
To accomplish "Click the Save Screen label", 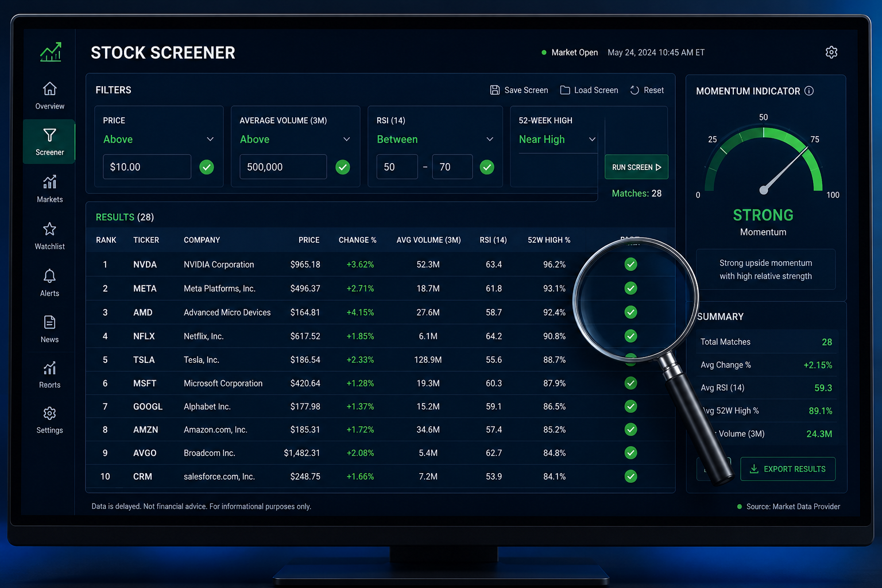I will click(526, 90).
